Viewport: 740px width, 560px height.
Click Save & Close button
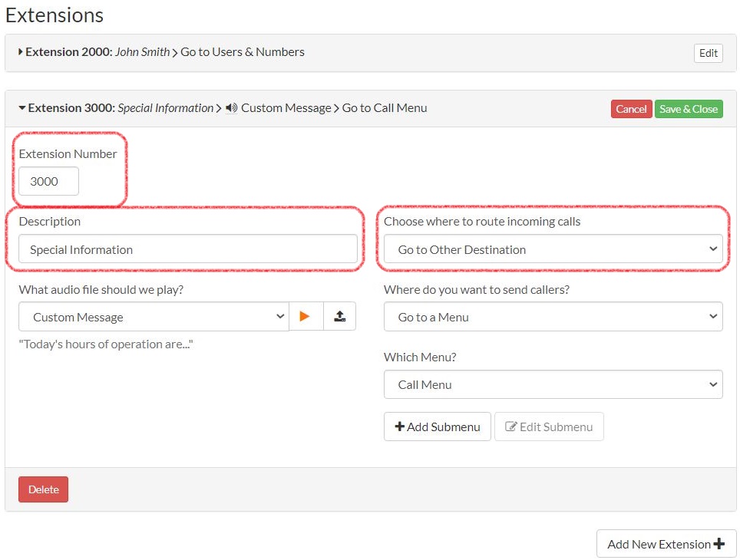click(689, 109)
